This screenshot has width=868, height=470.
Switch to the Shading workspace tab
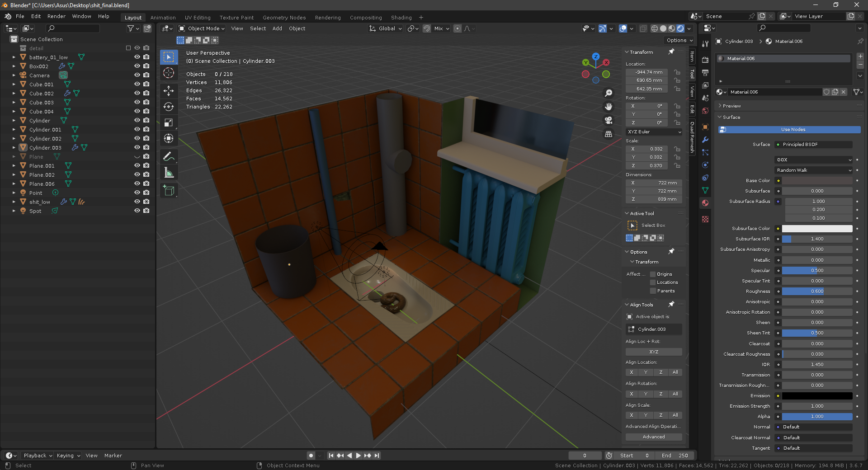(x=401, y=18)
